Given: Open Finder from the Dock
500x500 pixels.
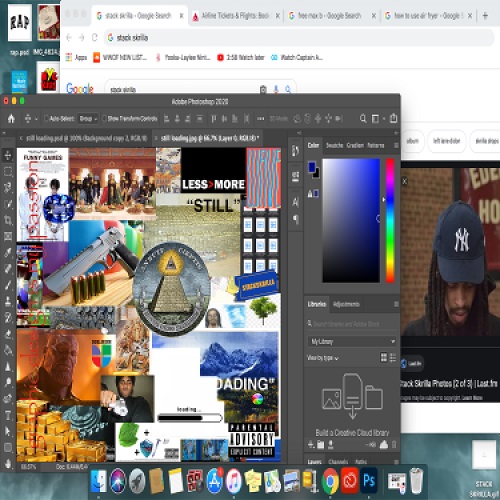Looking at the screenshot, I should tap(99, 481).
